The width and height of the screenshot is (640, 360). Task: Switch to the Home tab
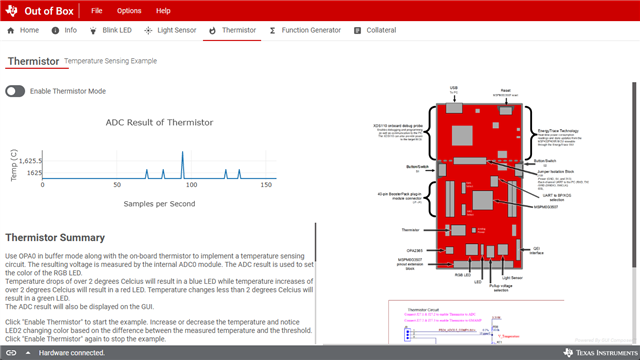point(23,30)
